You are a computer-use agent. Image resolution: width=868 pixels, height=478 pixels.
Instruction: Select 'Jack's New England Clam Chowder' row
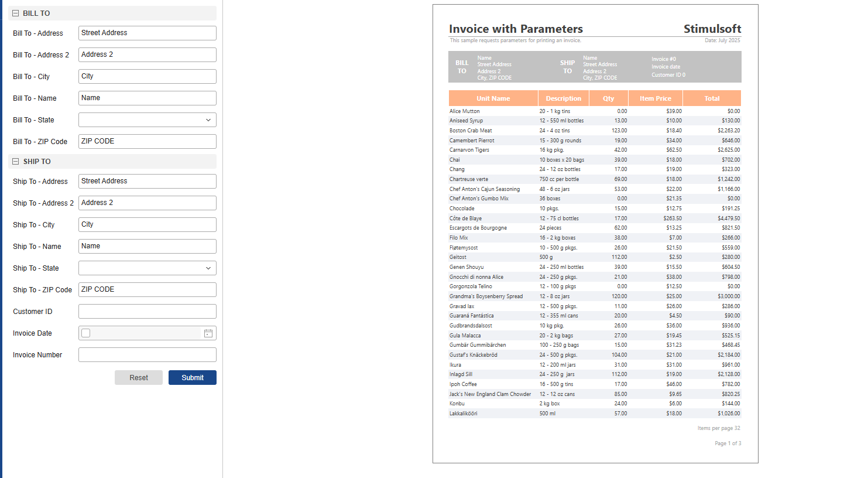point(490,394)
